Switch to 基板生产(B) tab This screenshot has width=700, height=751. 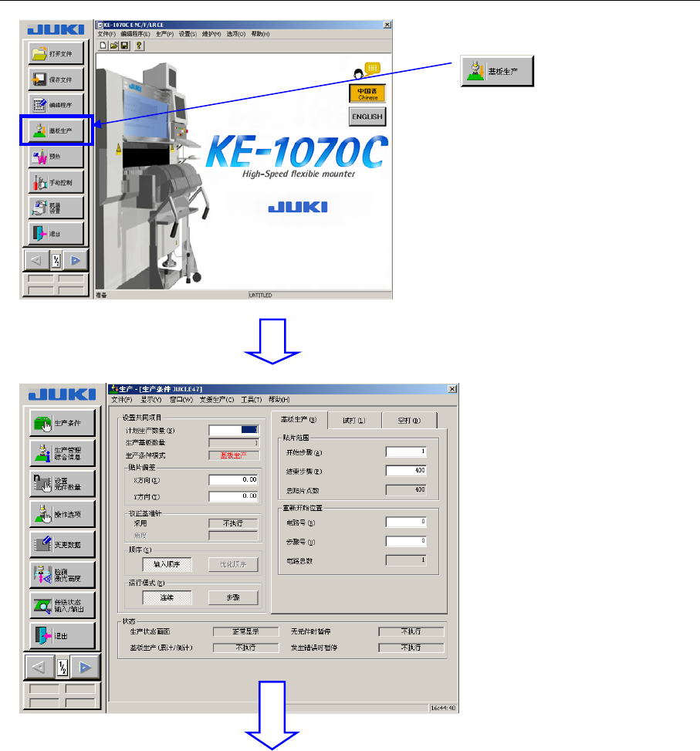click(299, 420)
